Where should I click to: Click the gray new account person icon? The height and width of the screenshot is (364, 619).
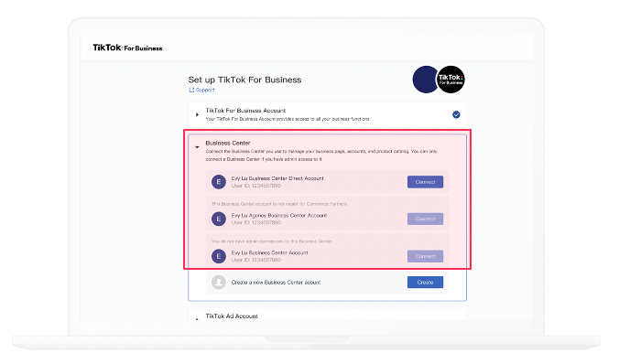(219, 283)
